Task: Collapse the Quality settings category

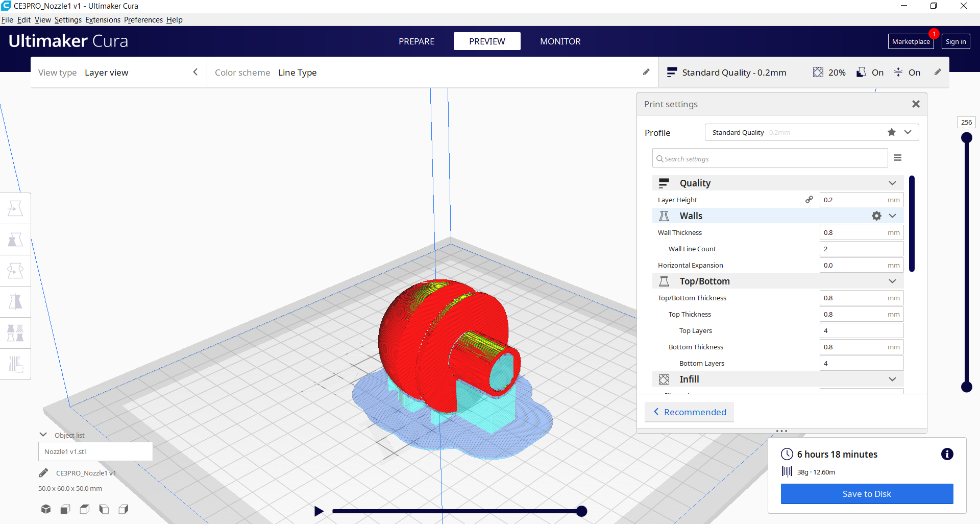Action: coord(892,183)
